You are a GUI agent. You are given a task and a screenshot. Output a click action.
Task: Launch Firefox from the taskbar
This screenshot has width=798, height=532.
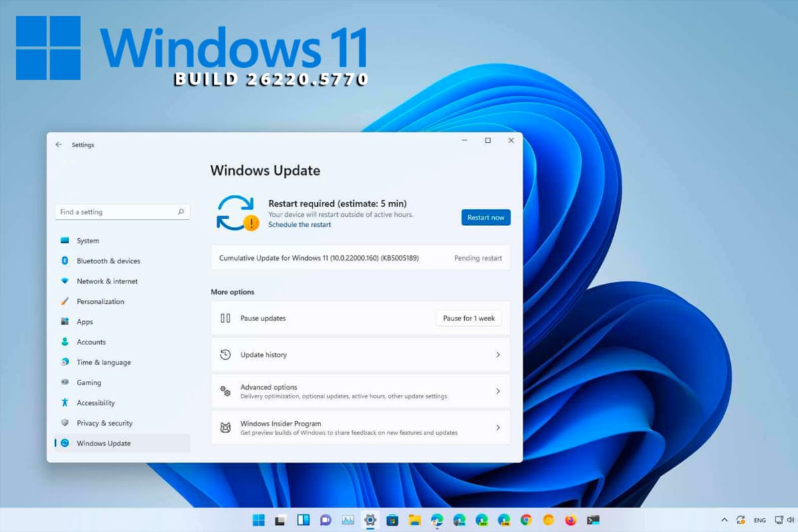click(571, 520)
